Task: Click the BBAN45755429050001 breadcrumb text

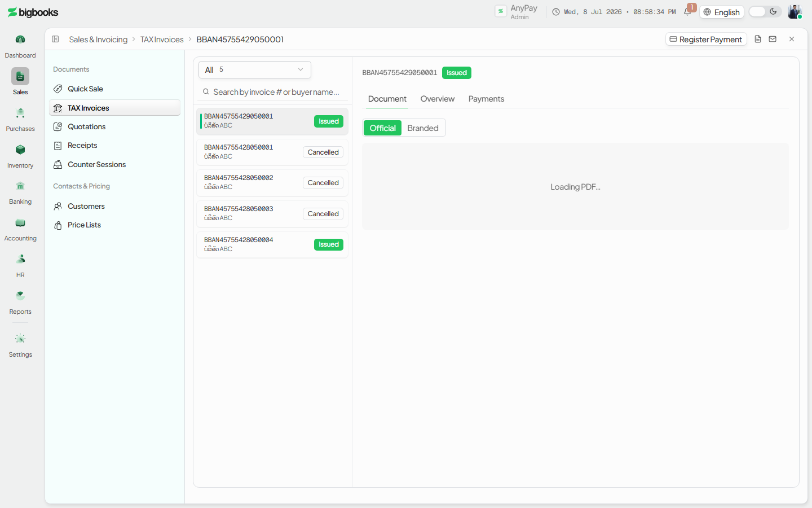Action: [240, 40]
